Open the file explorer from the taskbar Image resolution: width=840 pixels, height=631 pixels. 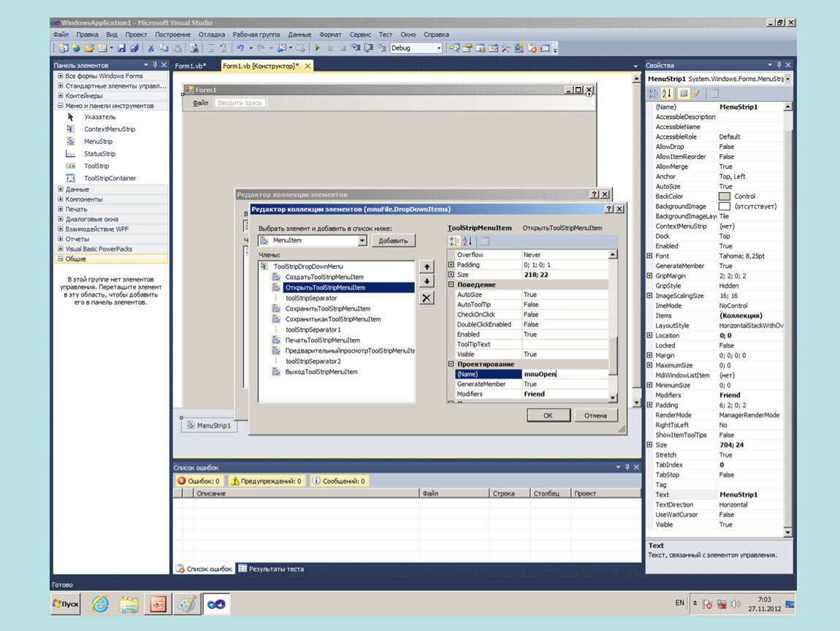click(x=129, y=604)
